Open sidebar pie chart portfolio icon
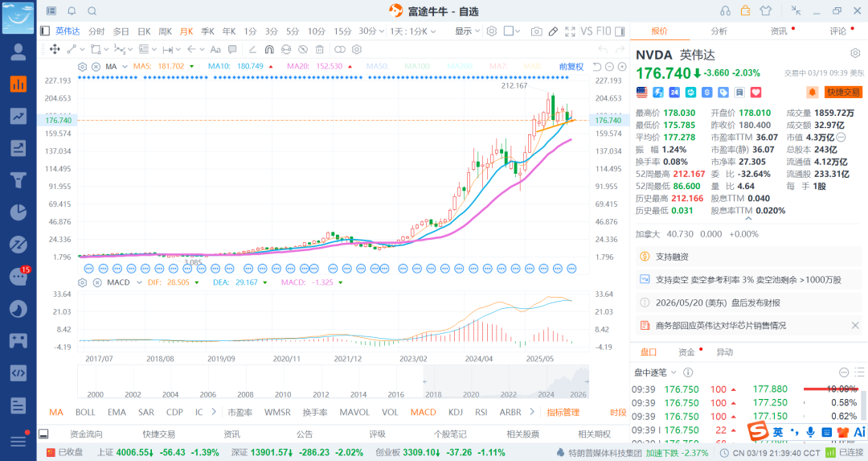Image resolution: width=868 pixels, height=461 pixels. (x=18, y=212)
